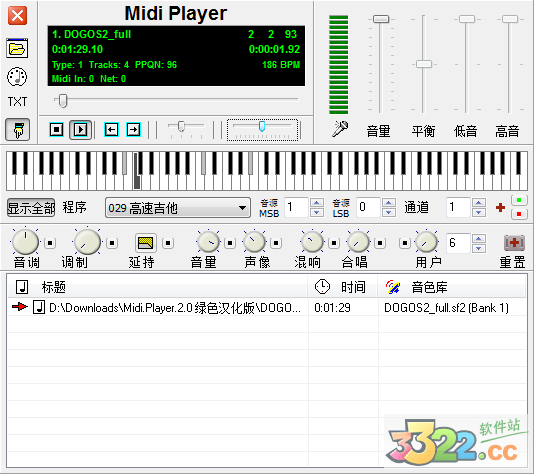Click the red plus add channel icon
This screenshot has height=474, width=534.
500,207
